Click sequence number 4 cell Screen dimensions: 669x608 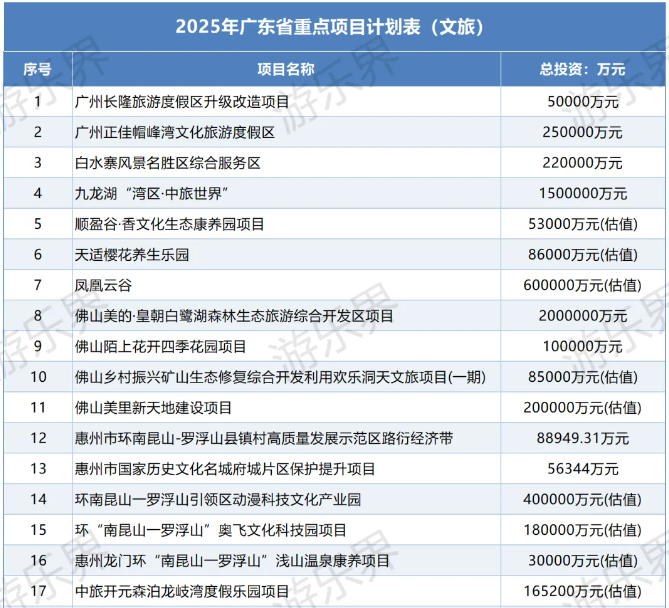38,194
